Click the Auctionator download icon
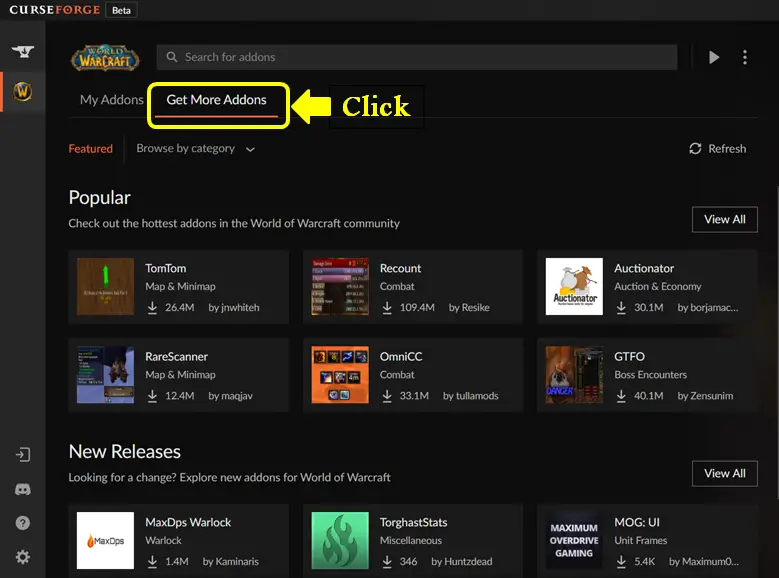The height and width of the screenshot is (578, 779). pos(621,308)
